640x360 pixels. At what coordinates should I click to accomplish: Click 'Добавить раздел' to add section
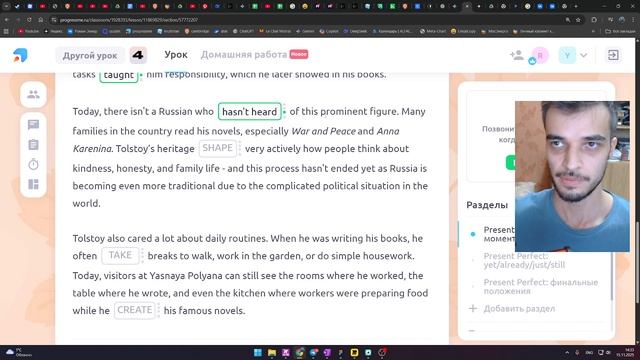(x=519, y=309)
